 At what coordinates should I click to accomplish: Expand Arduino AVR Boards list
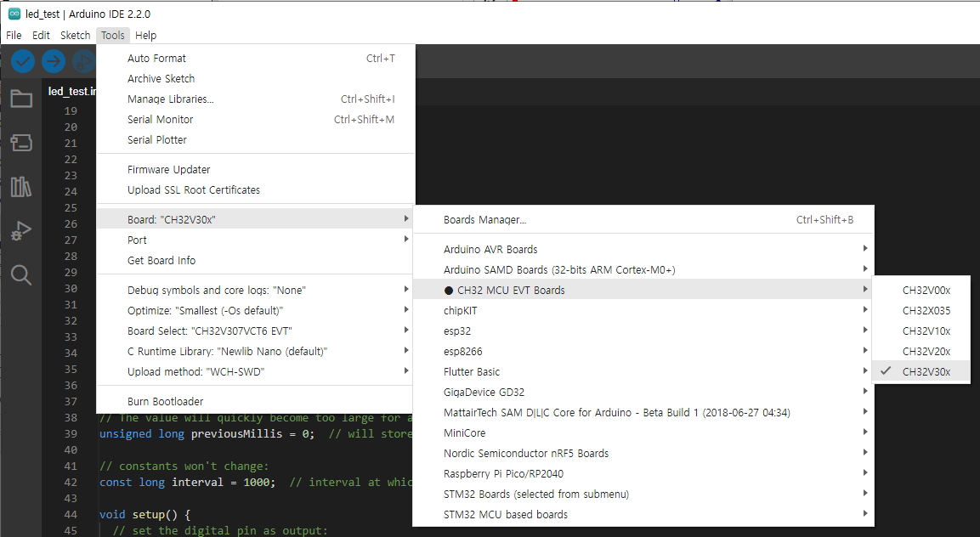(643, 250)
